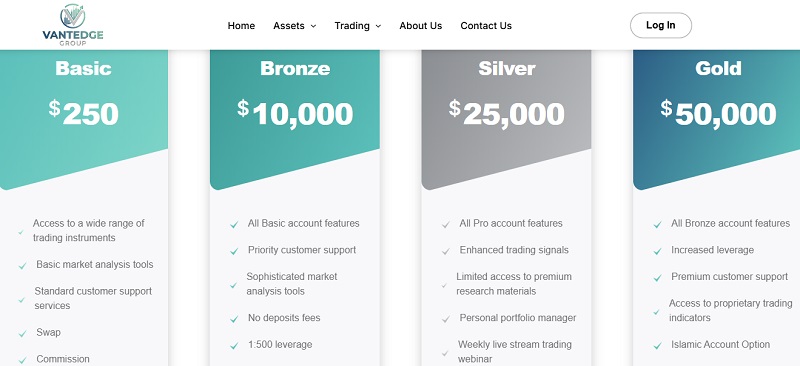Click the checkmark beside 1:500 leverage
This screenshot has width=800, height=366.
click(x=234, y=346)
